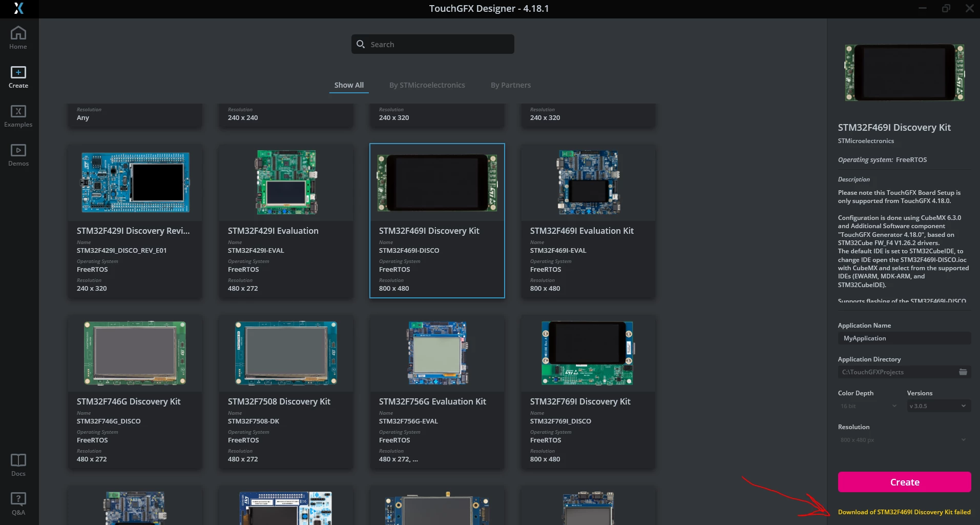Screen dimensions: 980x525
Task: Browse application directory with folder icon
Action: click(x=963, y=372)
